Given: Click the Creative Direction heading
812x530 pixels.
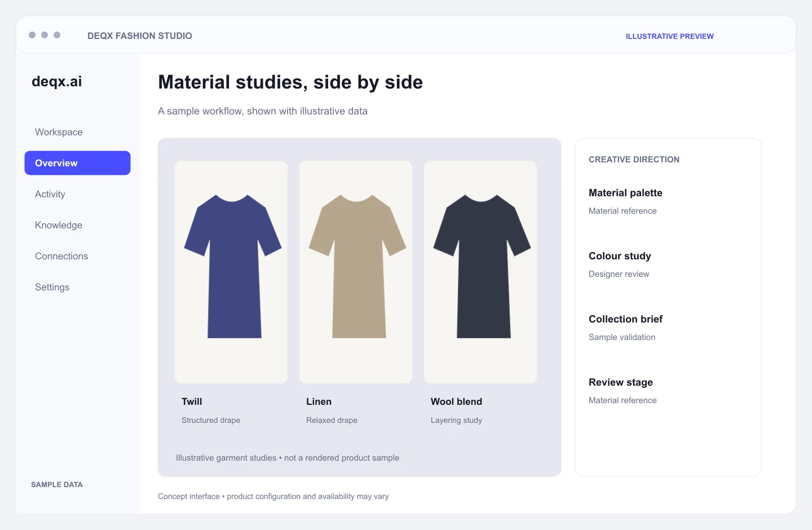Looking at the screenshot, I should pyautogui.click(x=634, y=160).
